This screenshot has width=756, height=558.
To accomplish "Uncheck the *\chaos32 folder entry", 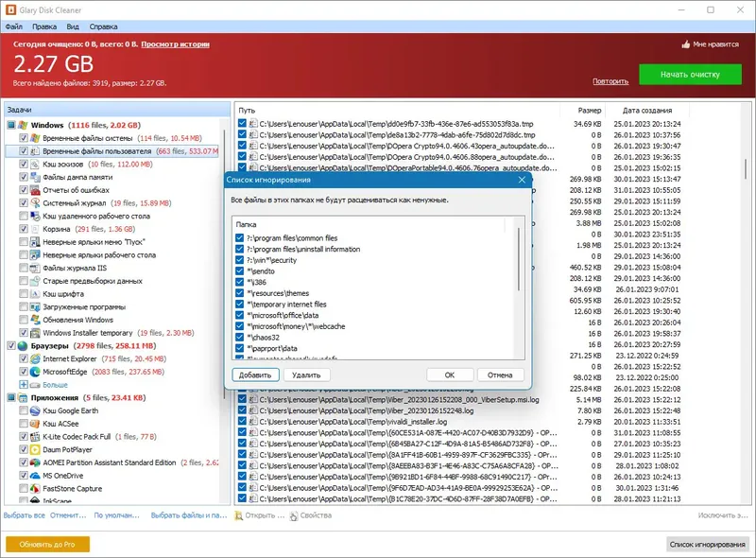I will (x=240, y=338).
